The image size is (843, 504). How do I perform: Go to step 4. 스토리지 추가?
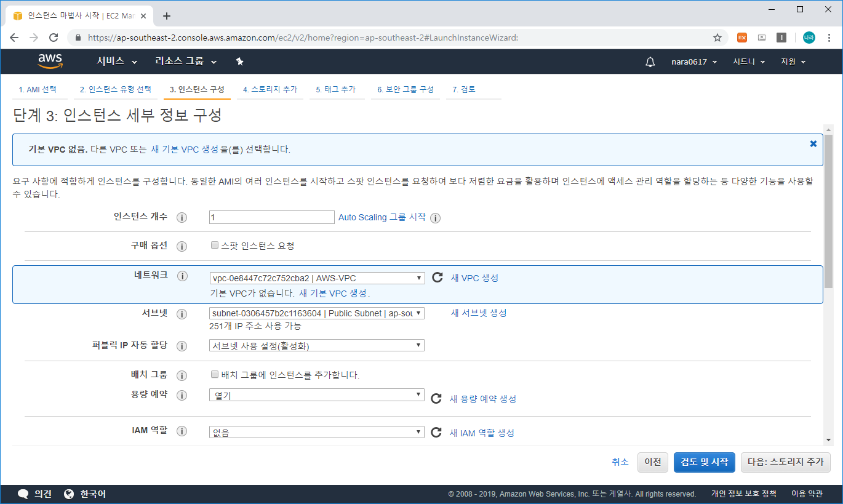click(270, 90)
